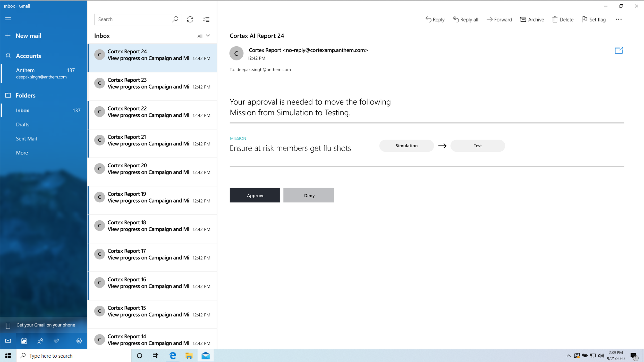Enter selection mode via checklist icon
The image size is (644, 362).
click(206, 19)
